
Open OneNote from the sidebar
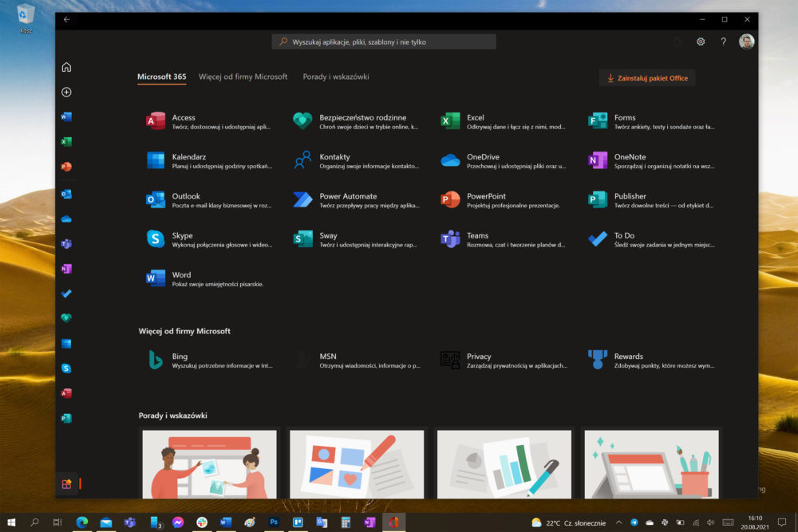pos(66,269)
